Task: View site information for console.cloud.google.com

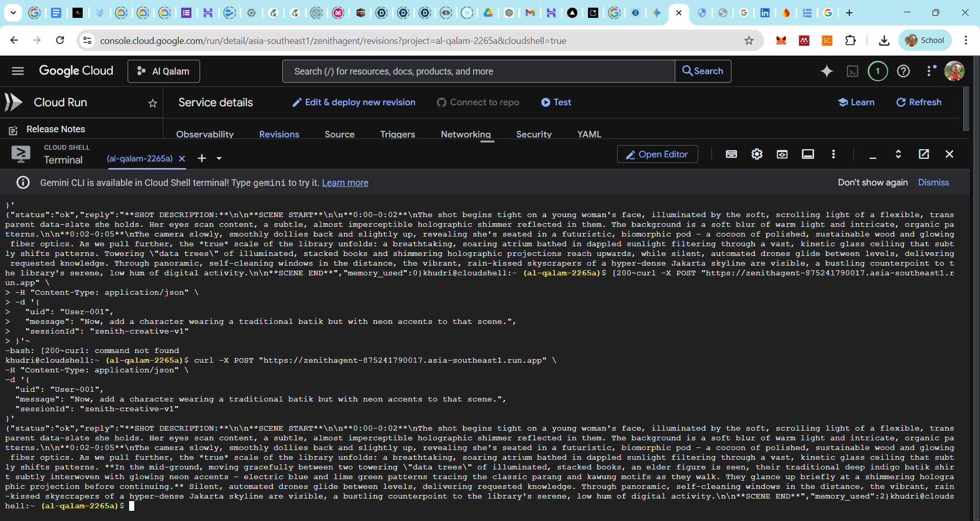Action: pos(87,40)
